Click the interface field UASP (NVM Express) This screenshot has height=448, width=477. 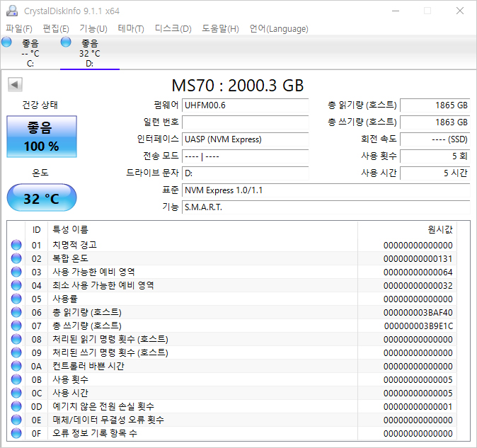245,139
